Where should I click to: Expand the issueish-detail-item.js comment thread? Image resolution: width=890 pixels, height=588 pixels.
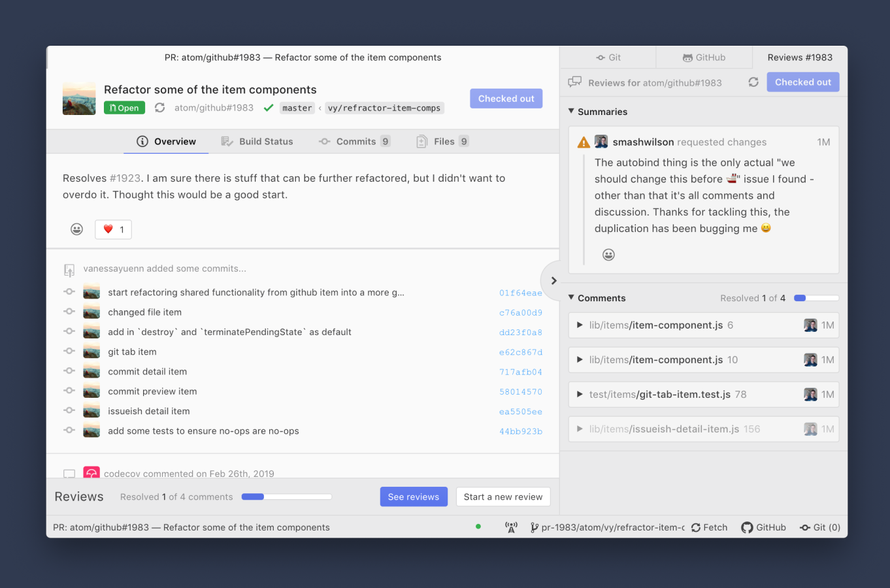pos(580,429)
